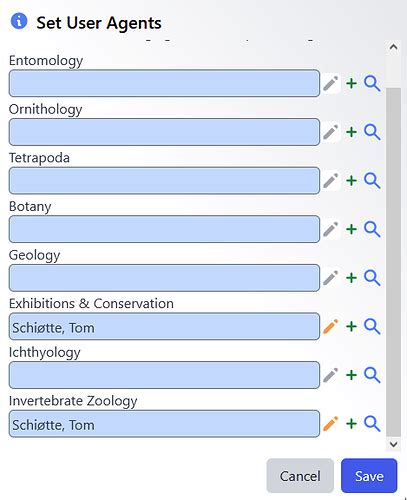Screen dimensions: 407x500
Task: Cancel the Set User Agents dialog
Action: (x=300, y=476)
